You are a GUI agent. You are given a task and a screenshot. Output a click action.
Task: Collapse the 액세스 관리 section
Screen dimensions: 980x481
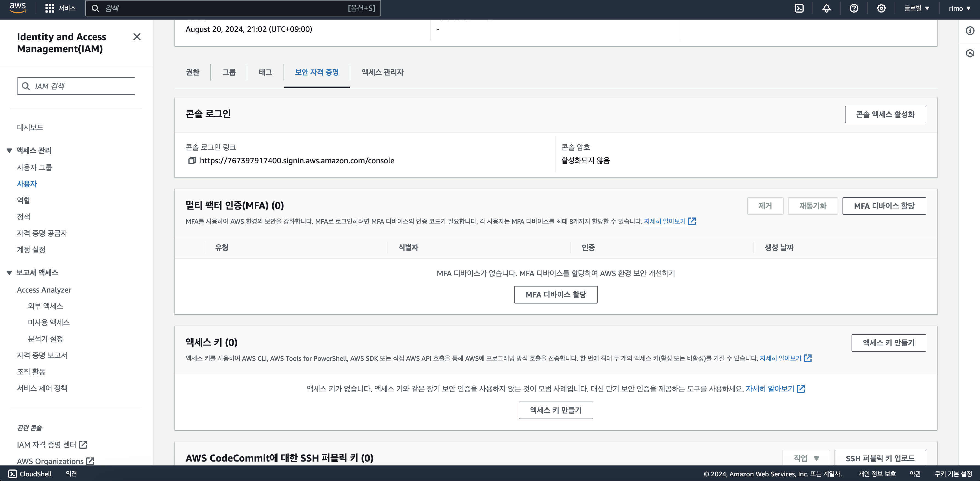pyautogui.click(x=10, y=151)
